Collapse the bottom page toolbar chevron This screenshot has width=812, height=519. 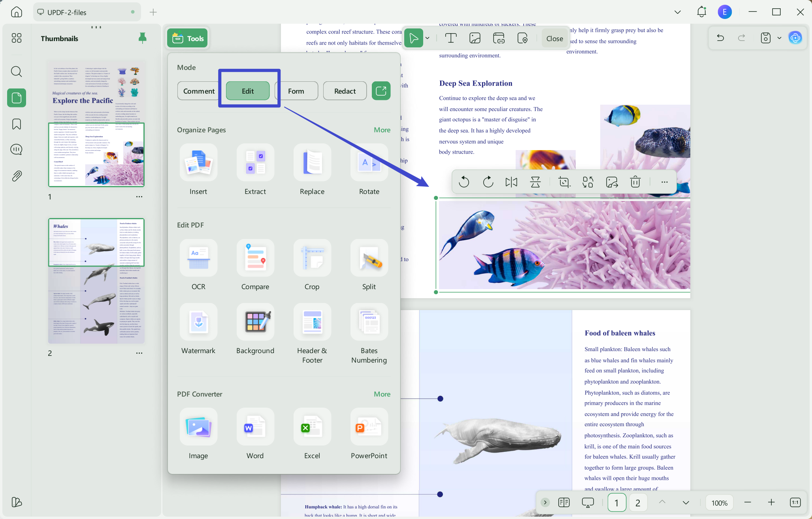545,502
